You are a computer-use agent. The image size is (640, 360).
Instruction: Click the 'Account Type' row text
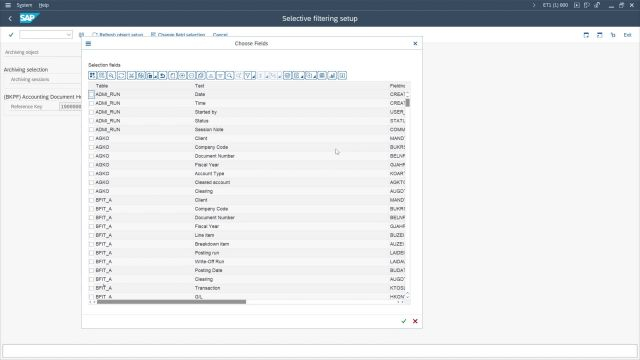click(x=209, y=173)
